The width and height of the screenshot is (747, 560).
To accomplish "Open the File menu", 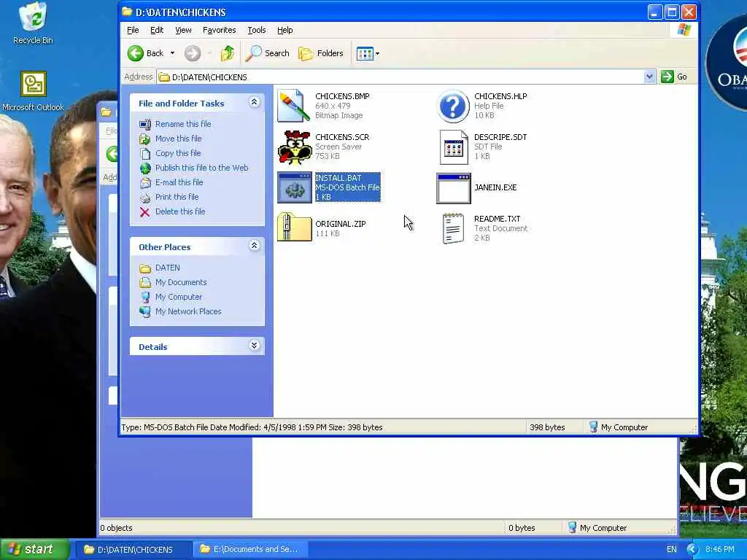I will click(x=133, y=30).
